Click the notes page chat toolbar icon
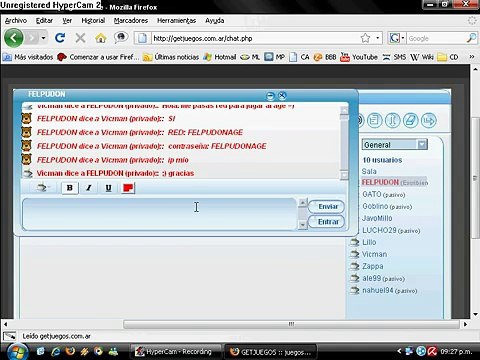This screenshot has width=480, height=360. point(375,120)
